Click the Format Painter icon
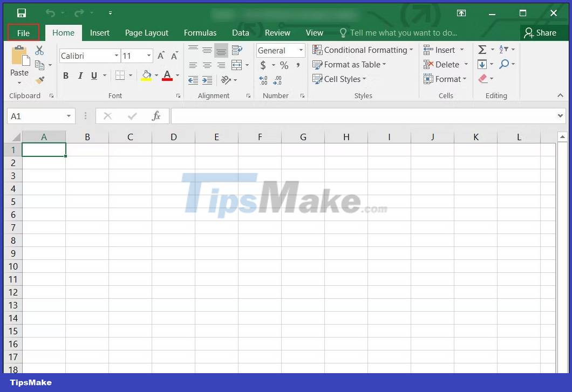 [x=39, y=80]
